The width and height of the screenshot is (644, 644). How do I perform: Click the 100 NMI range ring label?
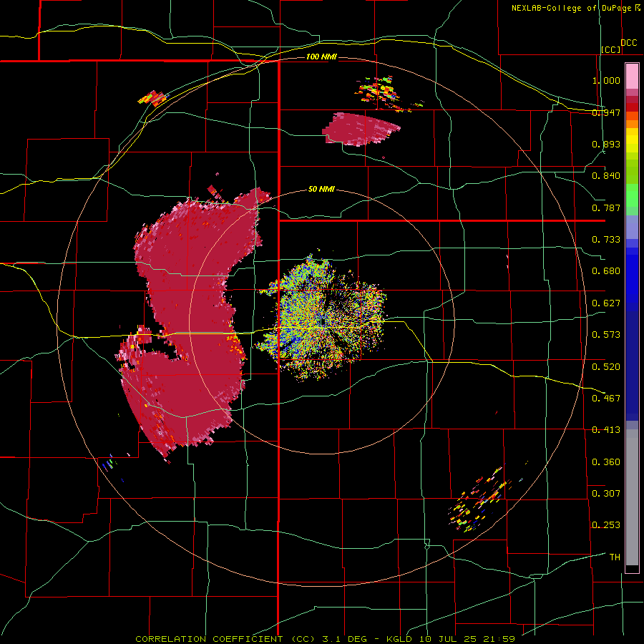[321, 57]
